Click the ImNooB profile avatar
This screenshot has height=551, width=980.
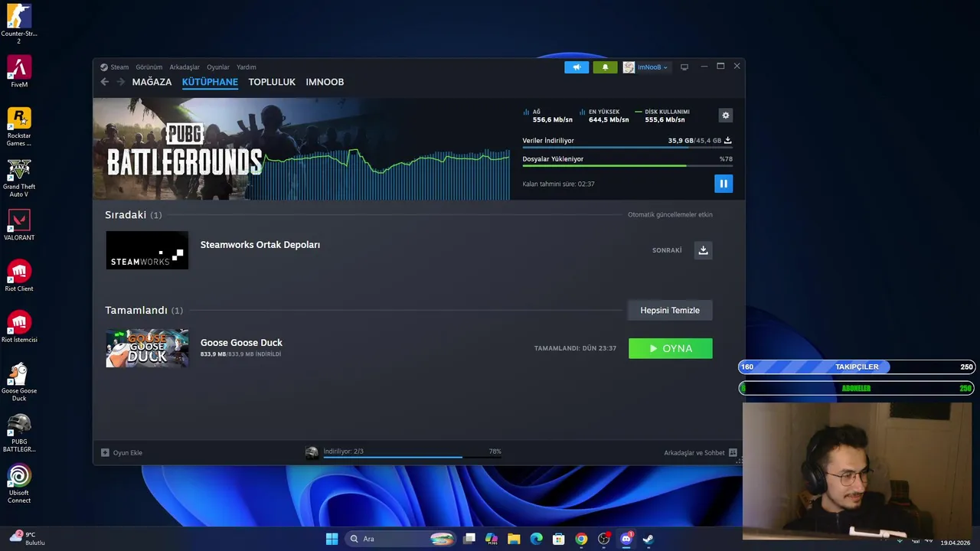pos(629,67)
